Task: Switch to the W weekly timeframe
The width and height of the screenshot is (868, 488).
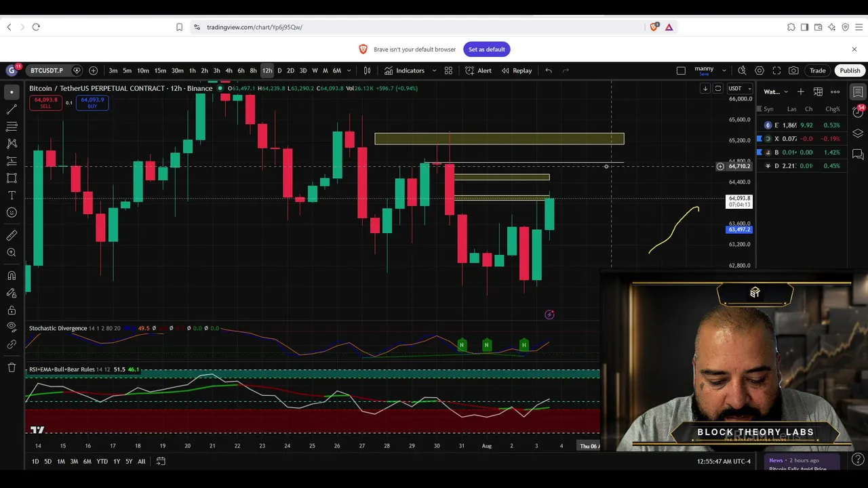Action: tap(315, 70)
